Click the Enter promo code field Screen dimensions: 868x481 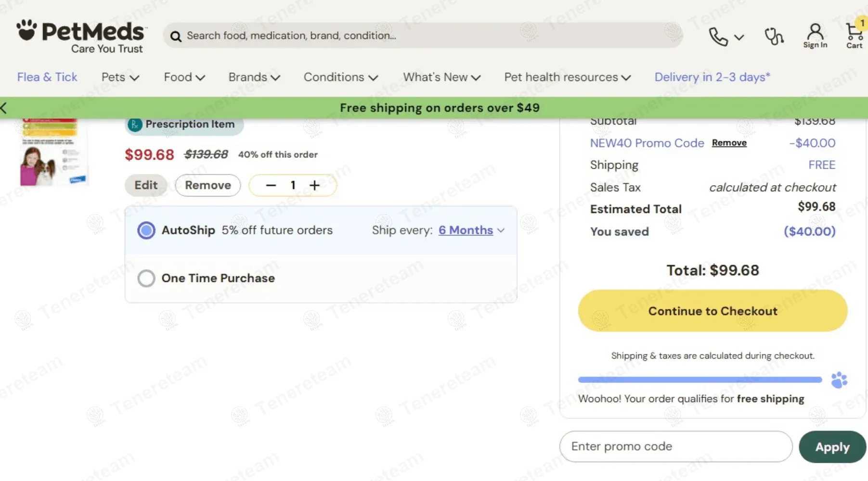pyautogui.click(x=675, y=446)
